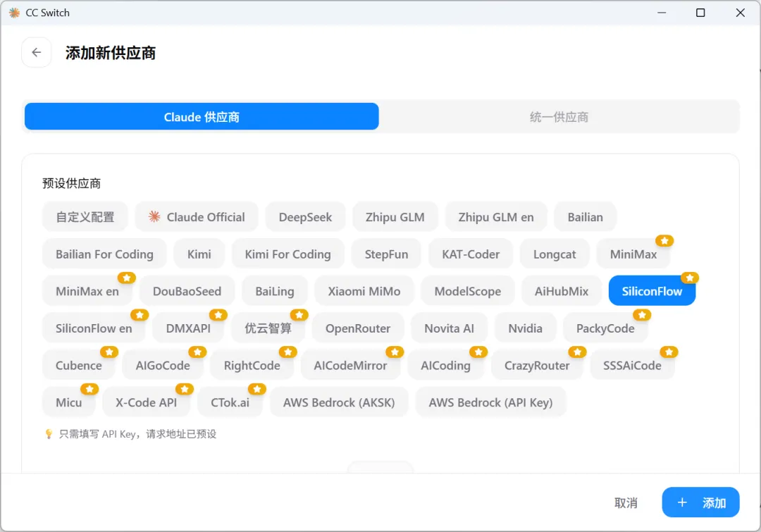The image size is (761, 532).
Task: Choose Bailian For Coding preset
Action: pyautogui.click(x=104, y=254)
